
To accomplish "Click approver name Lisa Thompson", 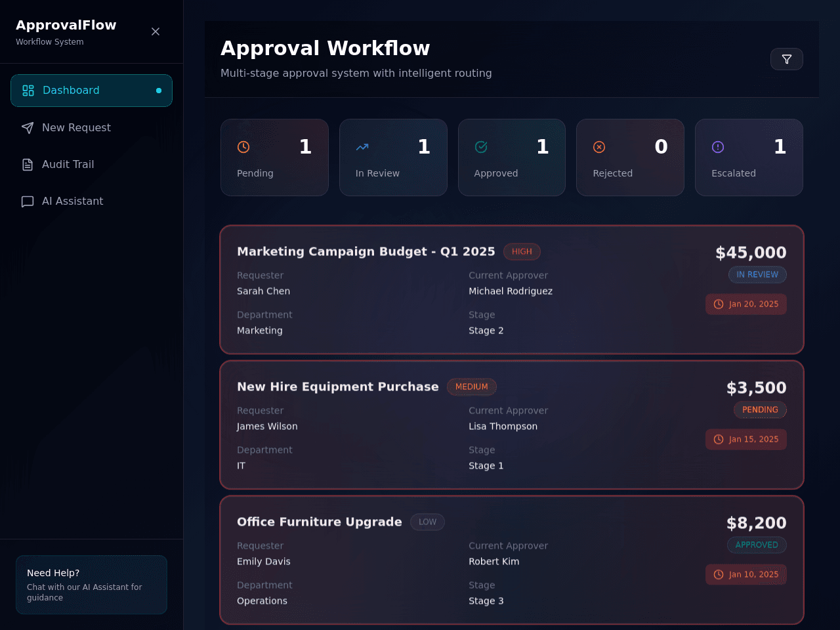I will [x=503, y=427].
